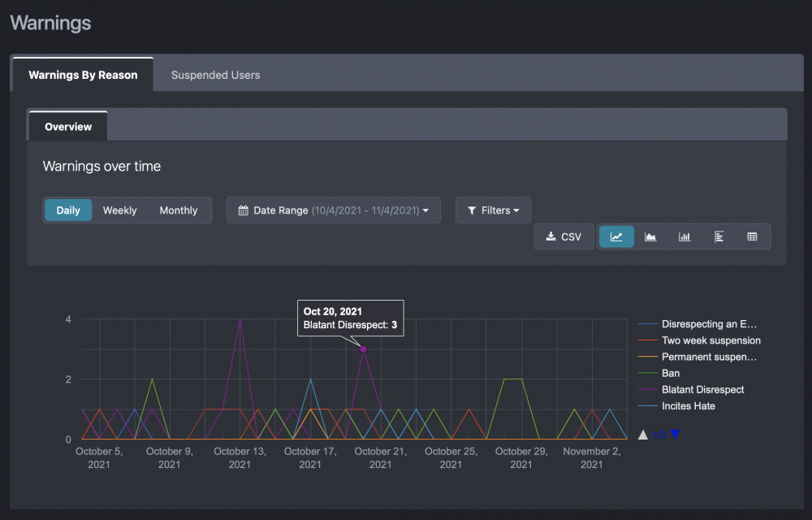The width and height of the screenshot is (812, 520).
Task: Select the vertical bar chart icon
Action: [x=685, y=236]
